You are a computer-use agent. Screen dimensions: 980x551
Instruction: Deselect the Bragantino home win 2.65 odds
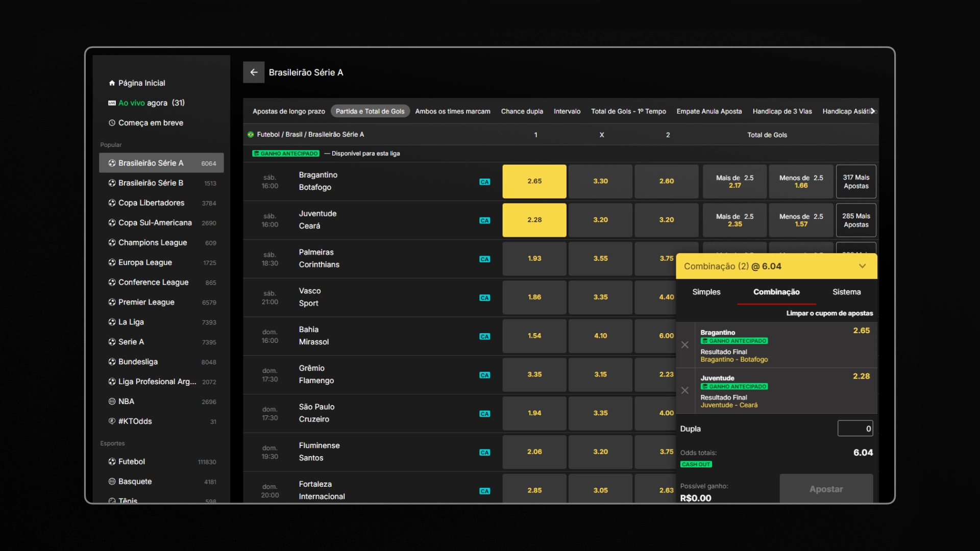(x=534, y=182)
